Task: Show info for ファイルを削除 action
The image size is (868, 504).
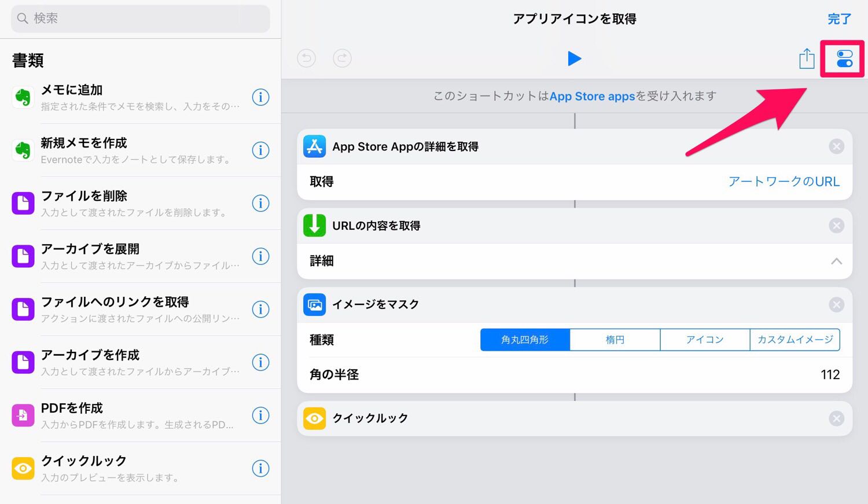Action: coord(260,203)
